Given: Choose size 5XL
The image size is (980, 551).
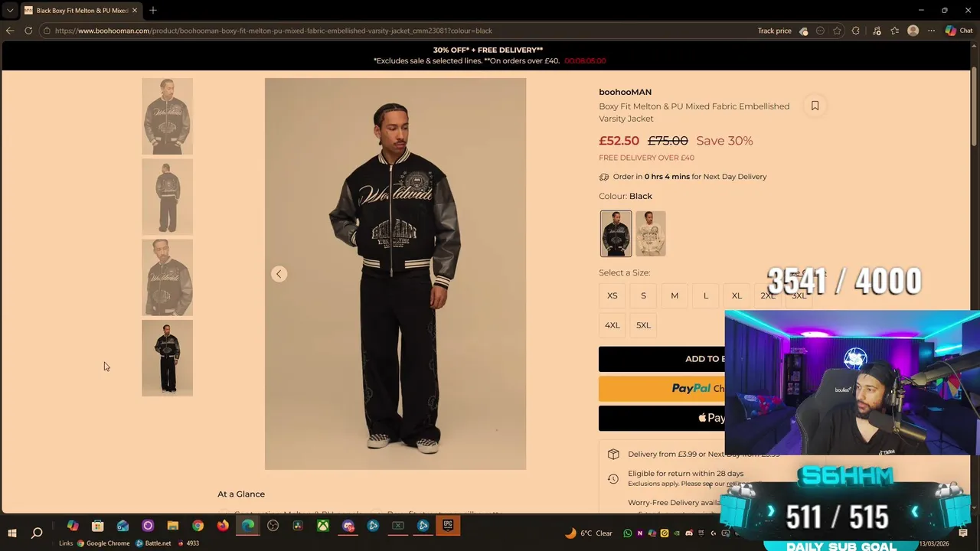Looking at the screenshot, I should pyautogui.click(x=643, y=325).
